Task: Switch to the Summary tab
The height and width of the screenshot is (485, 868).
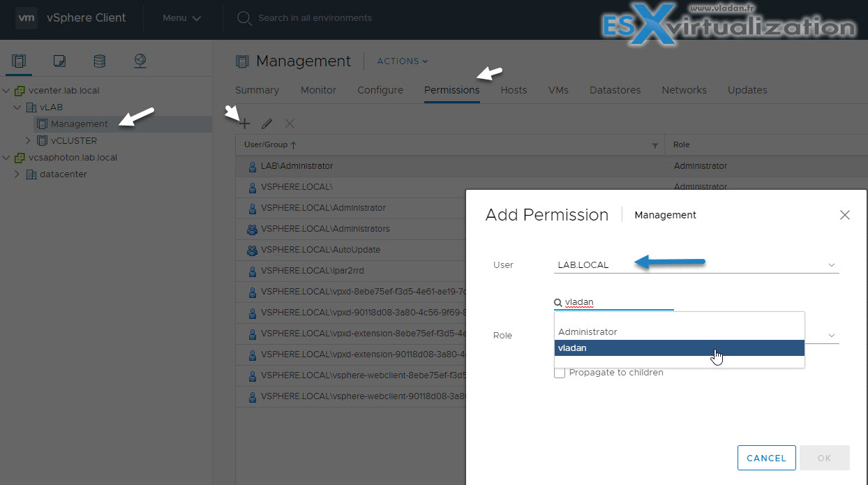Action: click(x=257, y=90)
